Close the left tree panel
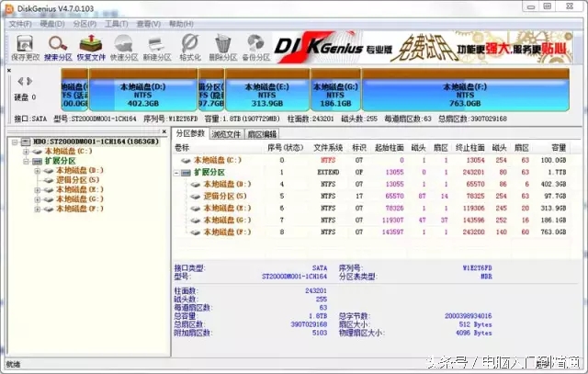588x374 pixels. click(164, 131)
